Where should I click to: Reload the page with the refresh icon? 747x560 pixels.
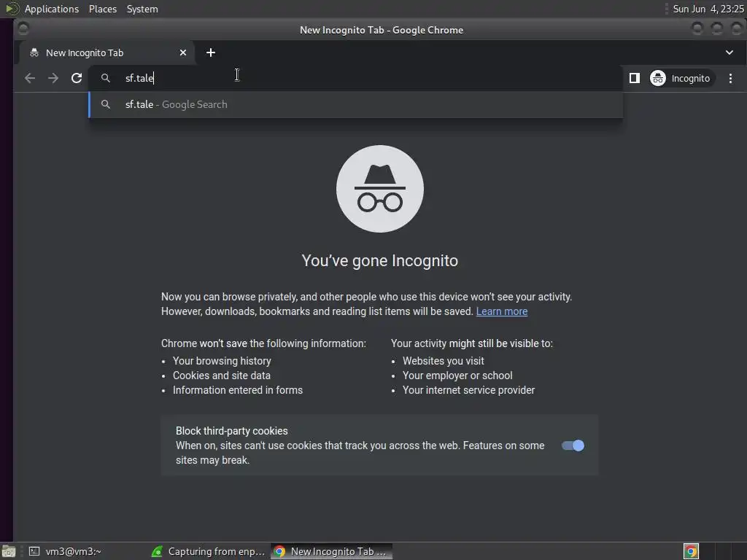point(77,78)
